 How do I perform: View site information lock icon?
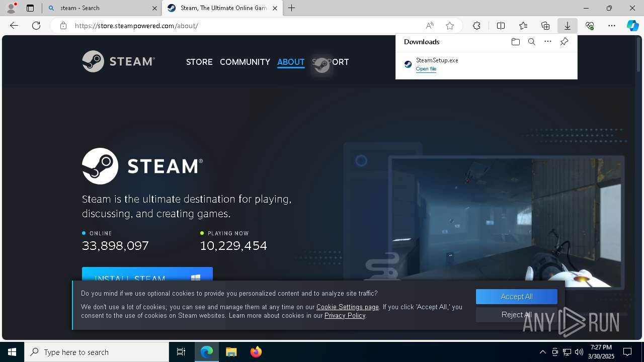tap(63, 26)
